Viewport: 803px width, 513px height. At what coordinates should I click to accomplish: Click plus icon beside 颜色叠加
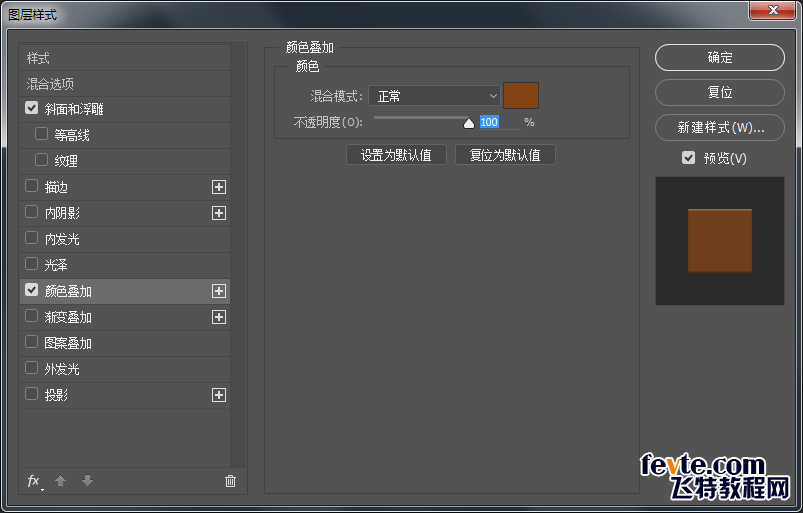point(219,291)
